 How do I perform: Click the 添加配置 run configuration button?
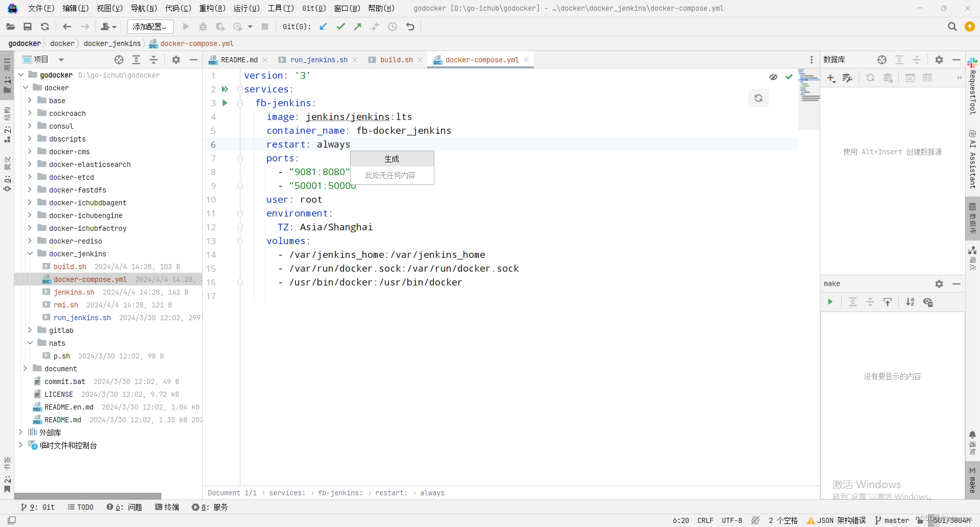[150, 27]
